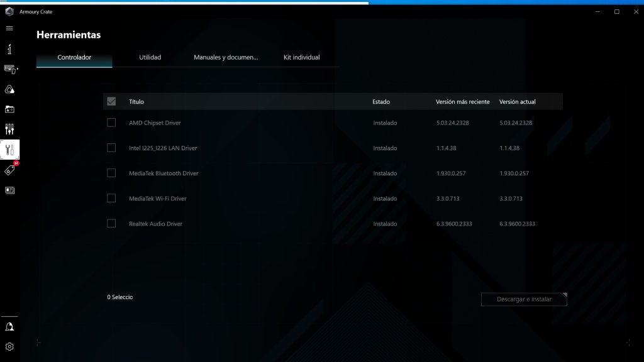Check the Realtek Audio Driver checkbox
The height and width of the screenshot is (362, 644).
pos(111,223)
